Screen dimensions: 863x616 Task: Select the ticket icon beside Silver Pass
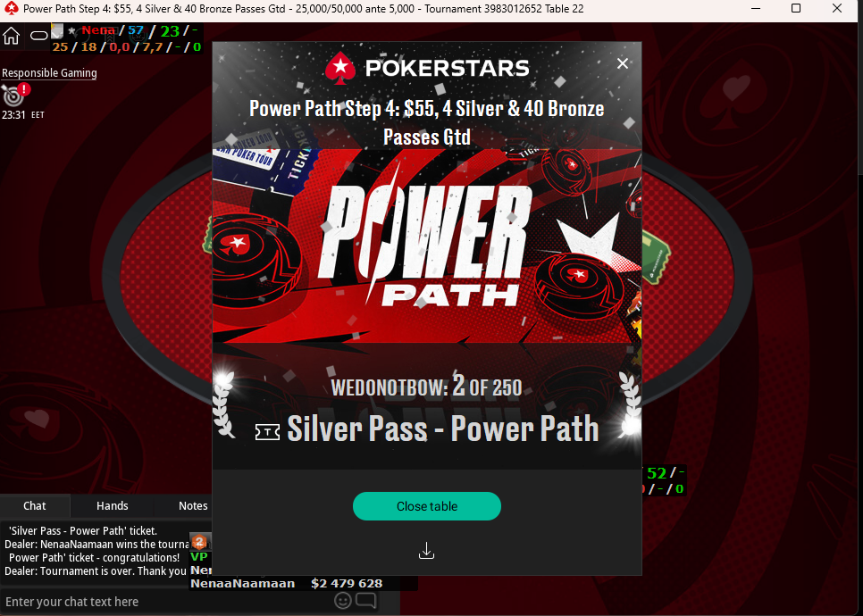(267, 432)
